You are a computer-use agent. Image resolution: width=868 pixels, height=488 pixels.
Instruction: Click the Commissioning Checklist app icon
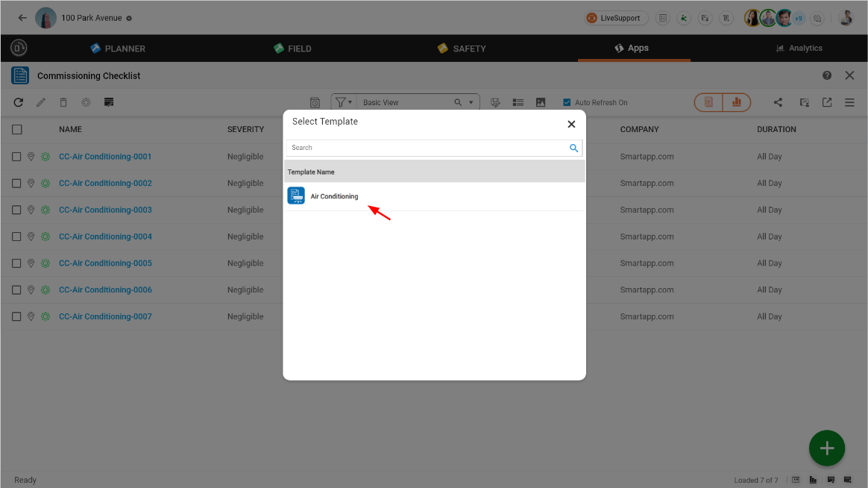coord(20,75)
